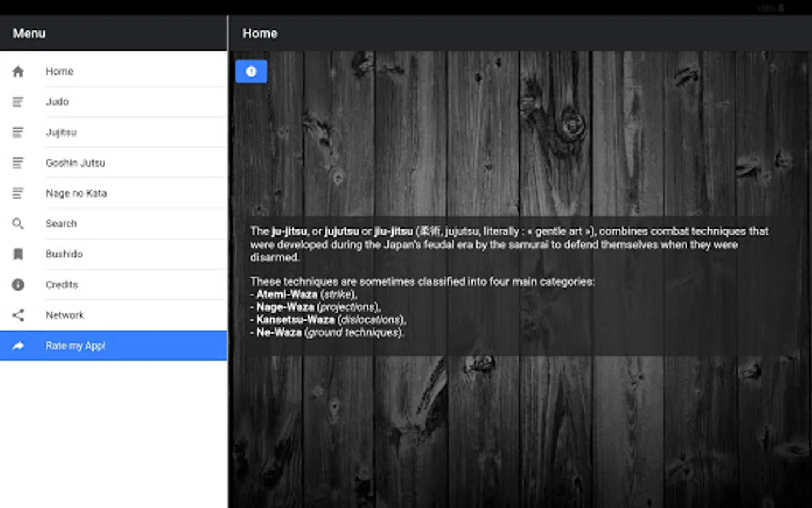Click the Nage no Kata list icon

coord(18,193)
